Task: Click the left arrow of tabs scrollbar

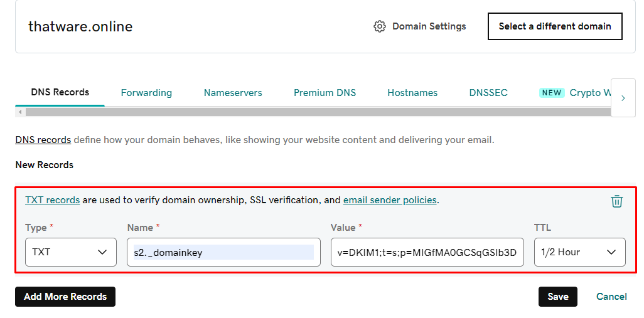Action: (19, 112)
